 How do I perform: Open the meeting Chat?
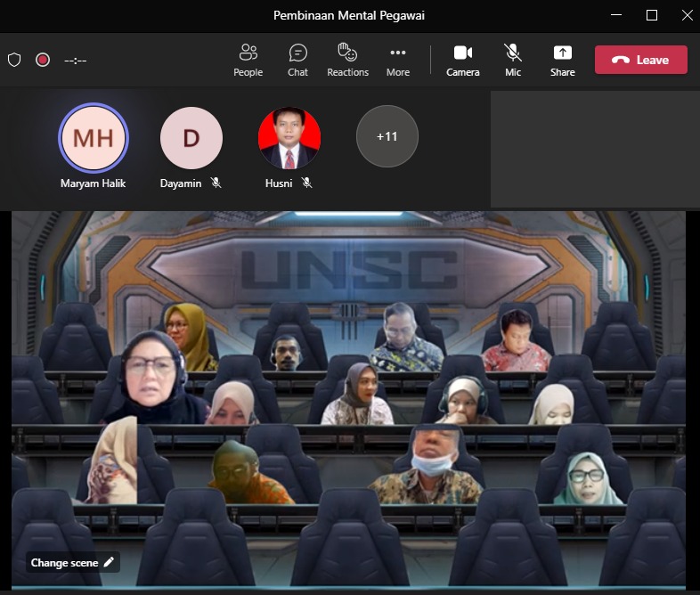(297, 60)
